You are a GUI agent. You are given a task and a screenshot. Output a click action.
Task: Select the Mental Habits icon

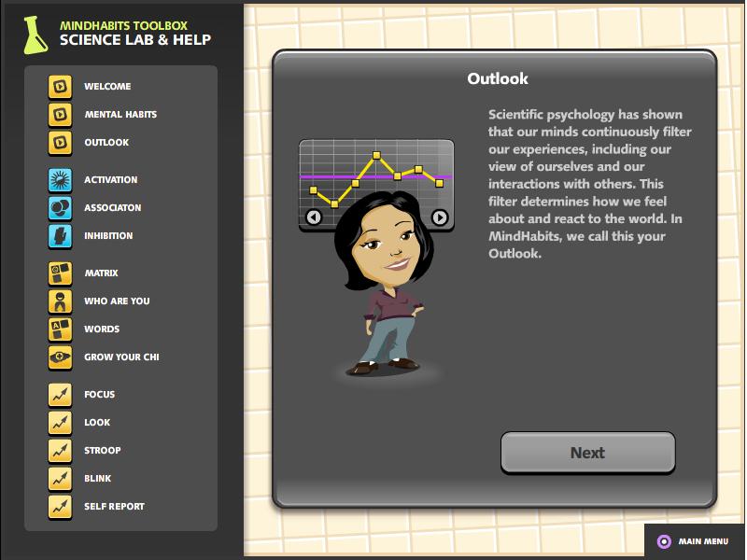[61, 115]
